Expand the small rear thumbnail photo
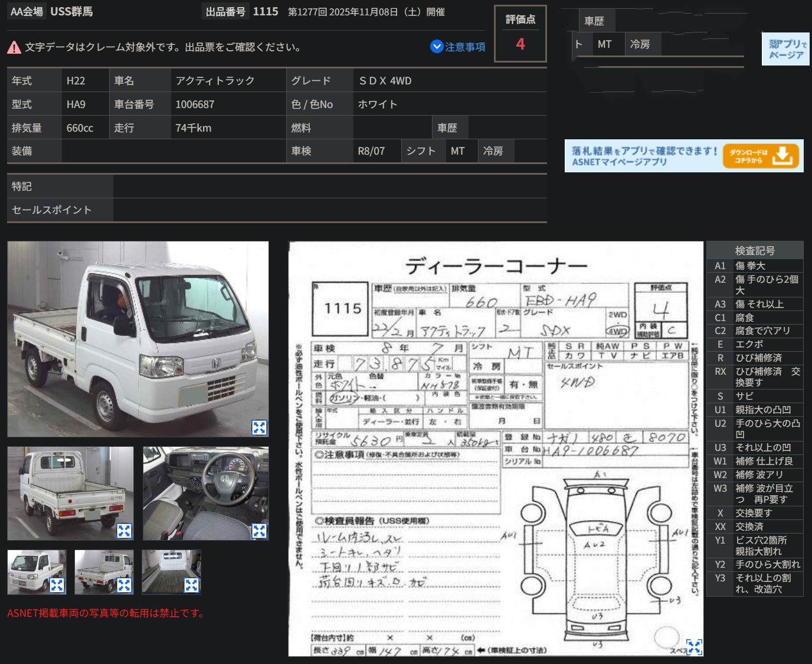 tap(123, 585)
